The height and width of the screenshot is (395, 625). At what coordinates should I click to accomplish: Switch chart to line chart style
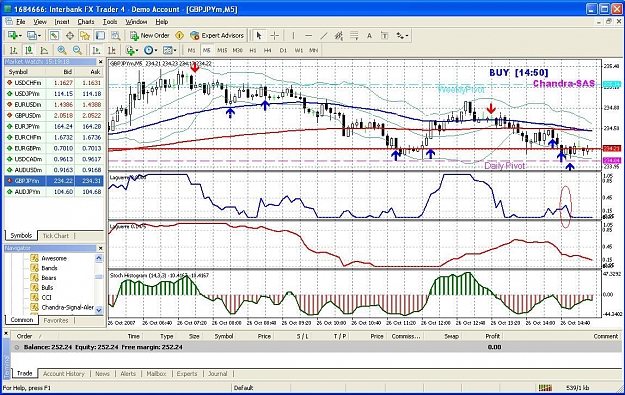click(x=44, y=50)
